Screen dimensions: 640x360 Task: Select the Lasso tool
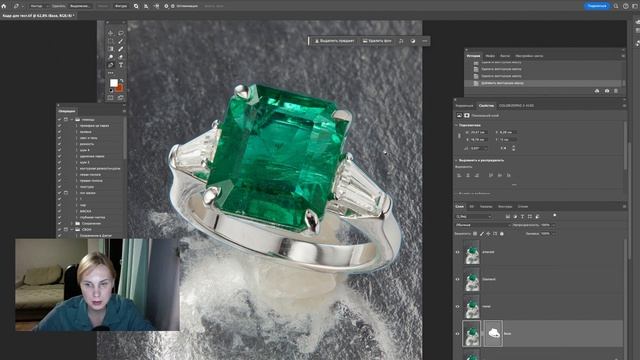[121, 33]
